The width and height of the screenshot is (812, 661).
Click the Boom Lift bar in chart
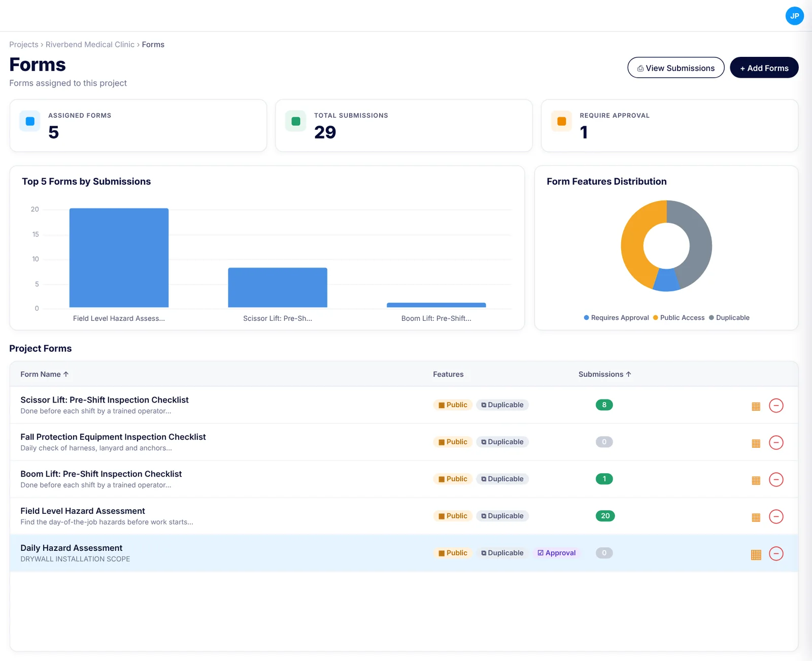[x=436, y=305]
